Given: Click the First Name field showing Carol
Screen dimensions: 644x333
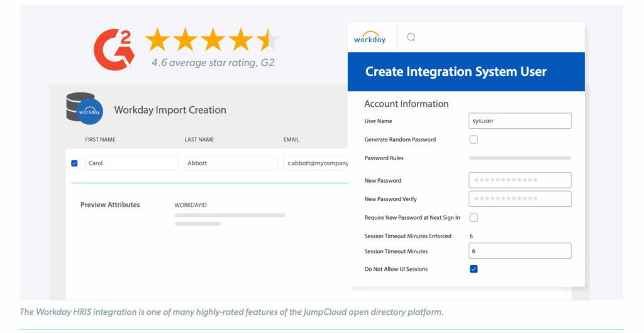Looking at the screenshot, I should [x=131, y=163].
